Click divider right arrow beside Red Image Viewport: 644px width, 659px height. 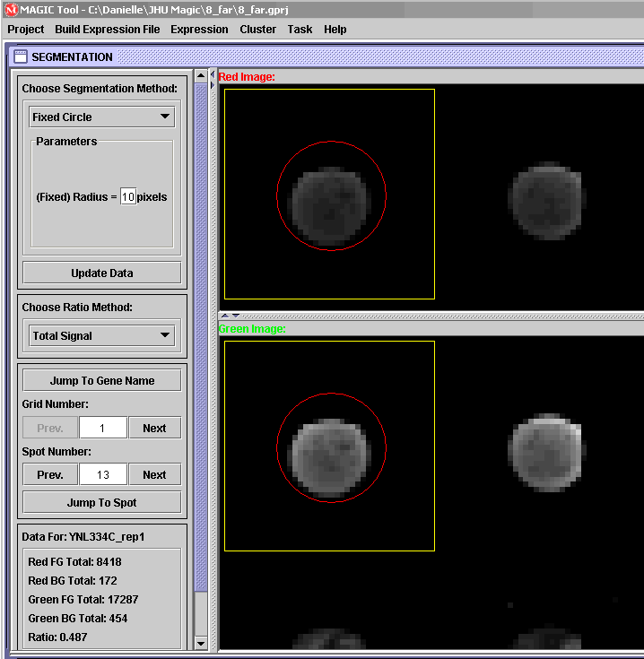pyautogui.click(x=212, y=85)
